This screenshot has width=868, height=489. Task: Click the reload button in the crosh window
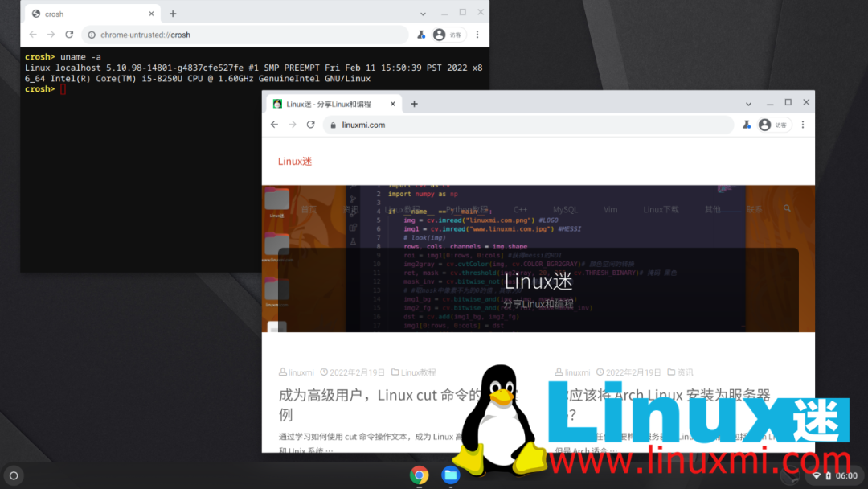coord(69,35)
